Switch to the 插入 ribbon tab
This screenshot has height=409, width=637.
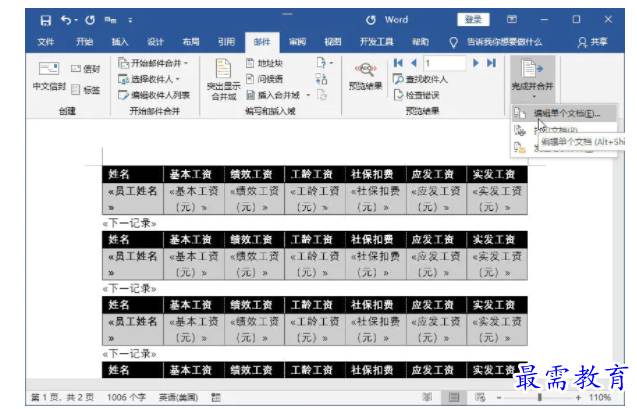tap(120, 42)
